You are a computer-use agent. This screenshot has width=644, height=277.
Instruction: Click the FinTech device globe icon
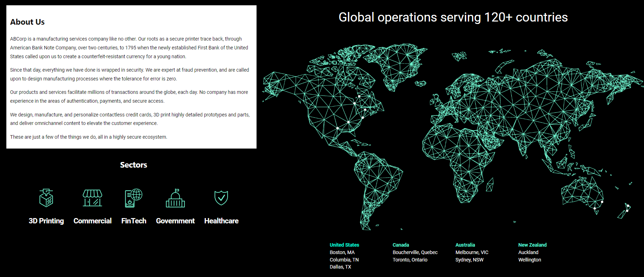pos(133,198)
